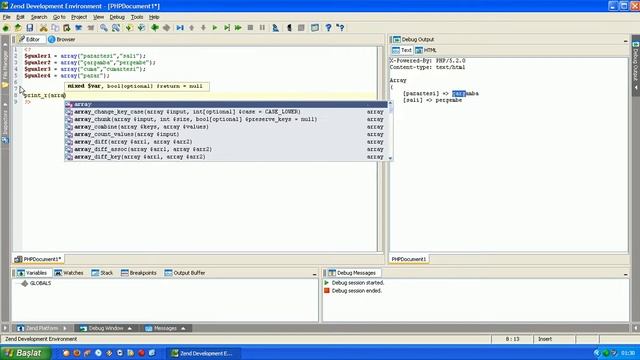640x360 pixels.
Task: Open the Breakpoints tab
Action: pyautogui.click(x=139, y=273)
